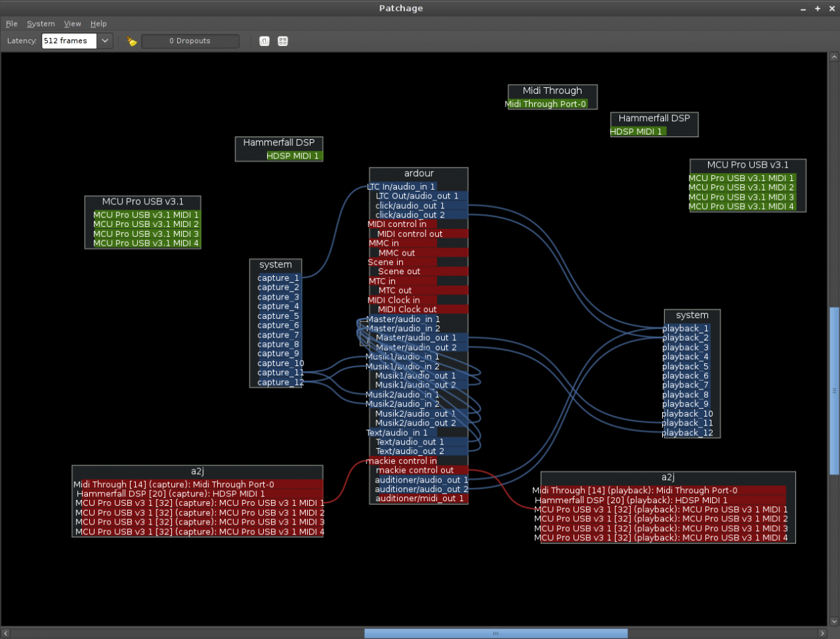Click the system capture_5 port
The height and width of the screenshot is (639, 840).
[x=278, y=316]
